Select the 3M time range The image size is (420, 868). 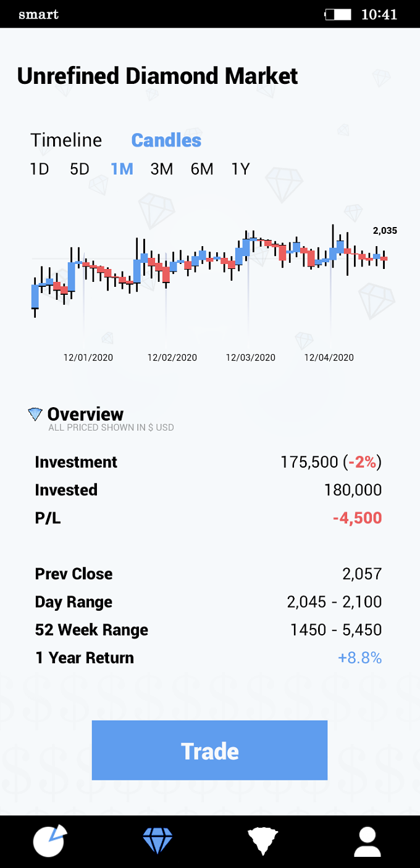click(x=162, y=169)
